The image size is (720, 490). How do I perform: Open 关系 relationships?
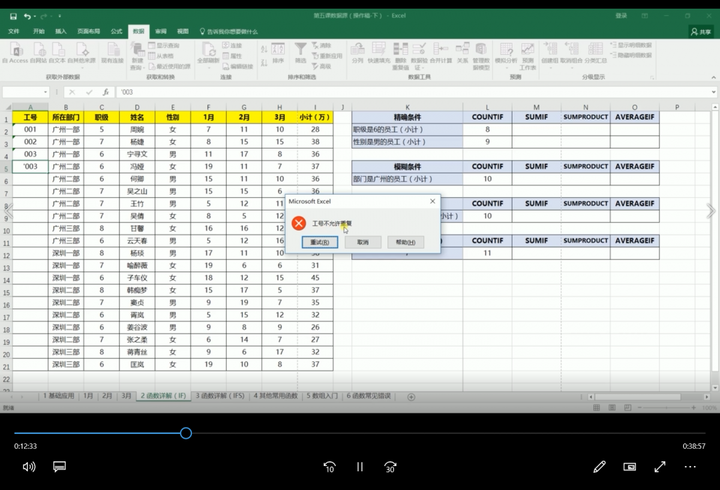click(x=462, y=53)
